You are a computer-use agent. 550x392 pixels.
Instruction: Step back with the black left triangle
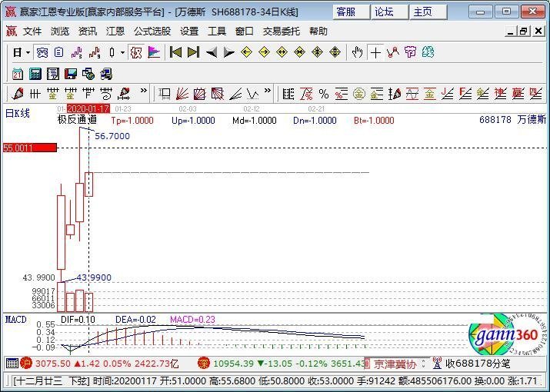point(212,52)
